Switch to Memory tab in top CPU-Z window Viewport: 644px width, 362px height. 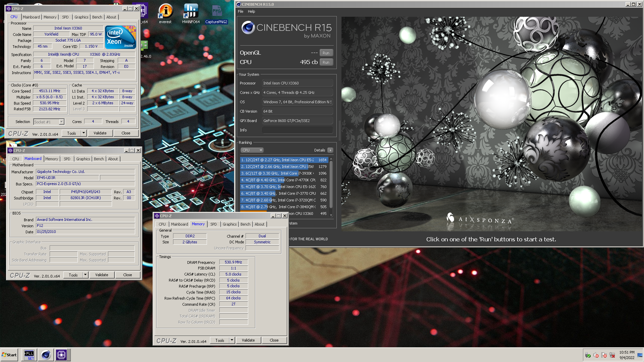pyautogui.click(x=50, y=17)
